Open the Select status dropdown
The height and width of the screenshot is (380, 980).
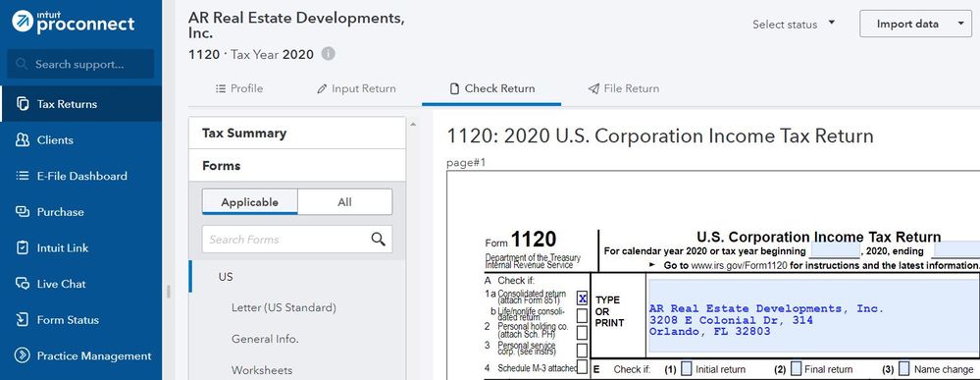[794, 24]
